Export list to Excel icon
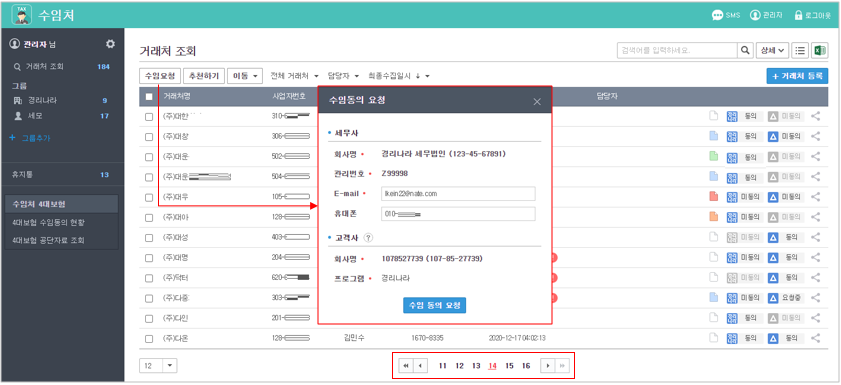The height and width of the screenshot is (385, 841). pos(820,50)
